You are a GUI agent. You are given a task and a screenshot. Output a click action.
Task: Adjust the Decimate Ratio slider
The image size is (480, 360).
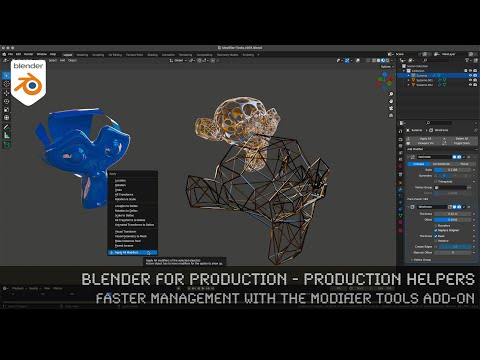452,170
